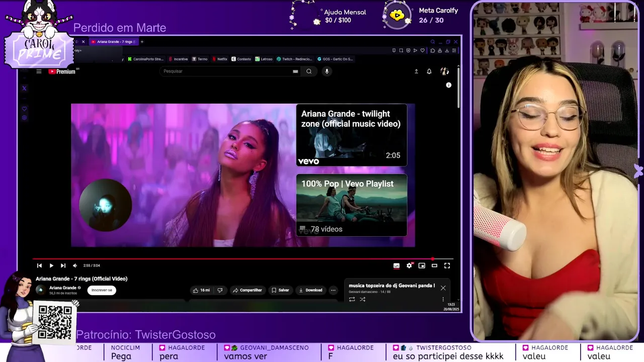This screenshot has width=644, height=362.
Task: Open the Incentive bookmark
Action: pyautogui.click(x=178, y=59)
